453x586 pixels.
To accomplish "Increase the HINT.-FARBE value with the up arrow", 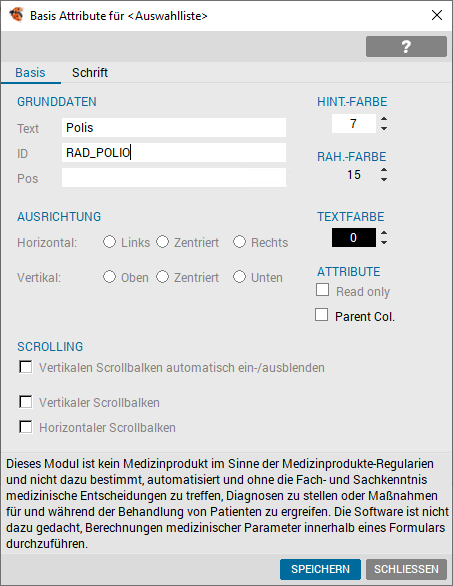I will tap(384, 119).
